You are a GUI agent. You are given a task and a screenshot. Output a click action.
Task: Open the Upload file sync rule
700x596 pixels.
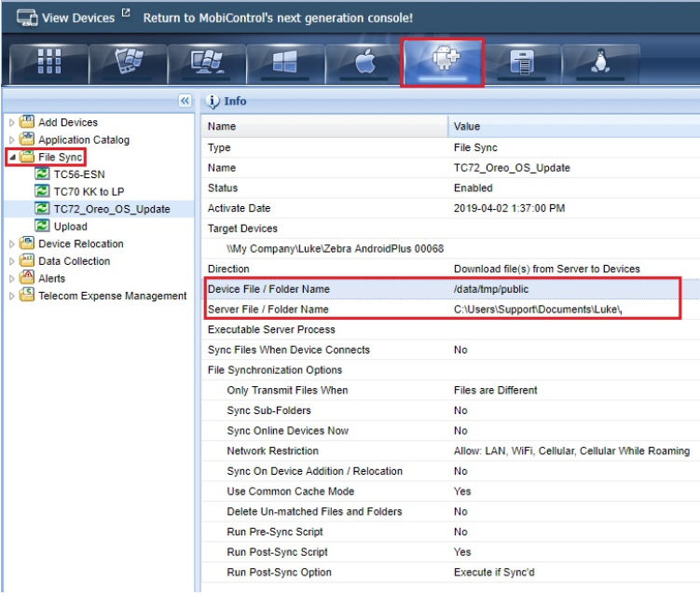71,227
